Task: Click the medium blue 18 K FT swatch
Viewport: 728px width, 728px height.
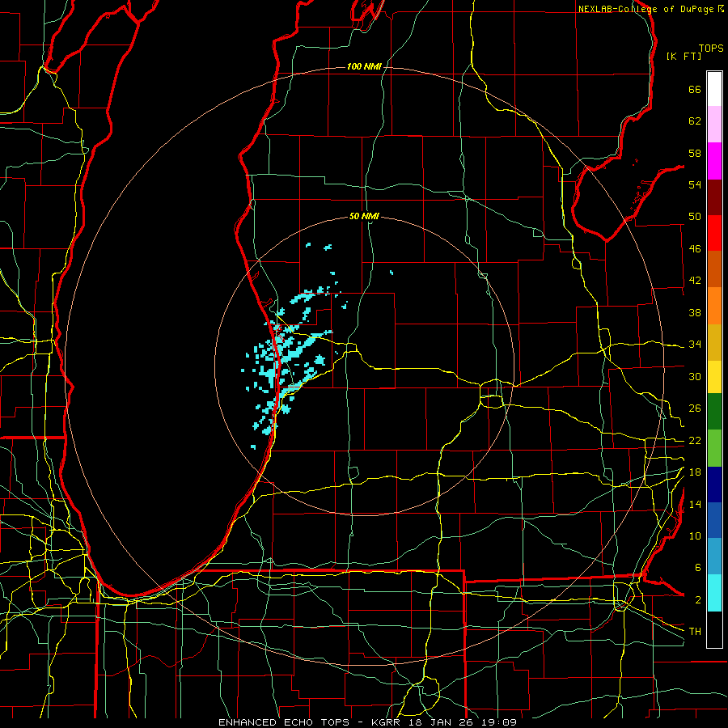Action: pyautogui.click(x=714, y=520)
